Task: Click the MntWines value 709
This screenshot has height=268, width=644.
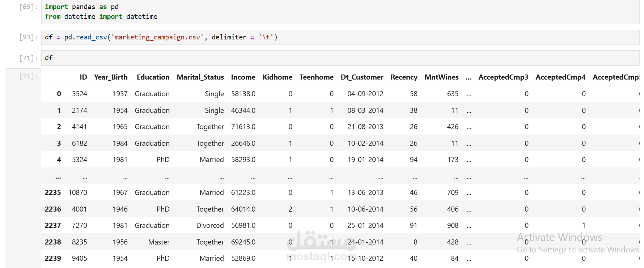Action: click(x=453, y=192)
